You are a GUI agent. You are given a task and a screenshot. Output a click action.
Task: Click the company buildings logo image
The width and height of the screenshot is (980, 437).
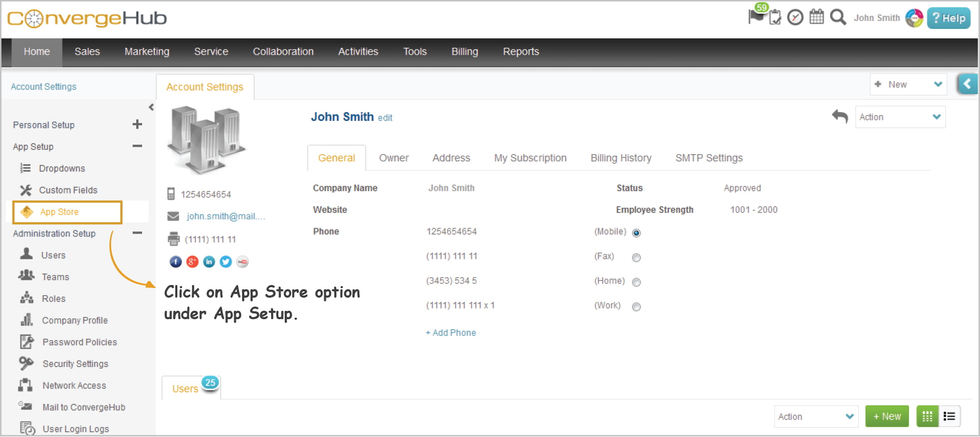(206, 140)
